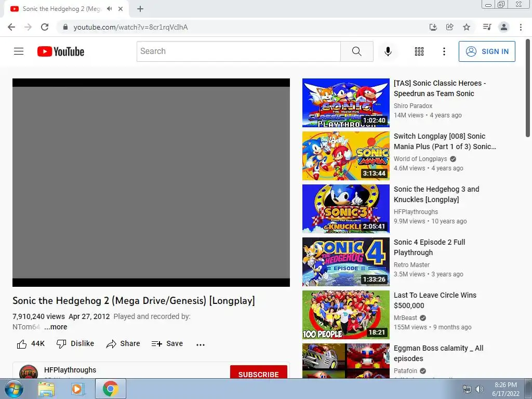Reload the YouTube page
The image size is (532, 399).
(45, 27)
